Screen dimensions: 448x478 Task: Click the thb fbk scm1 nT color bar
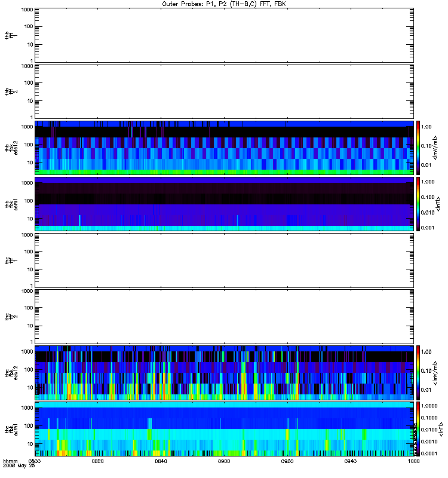click(418, 204)
